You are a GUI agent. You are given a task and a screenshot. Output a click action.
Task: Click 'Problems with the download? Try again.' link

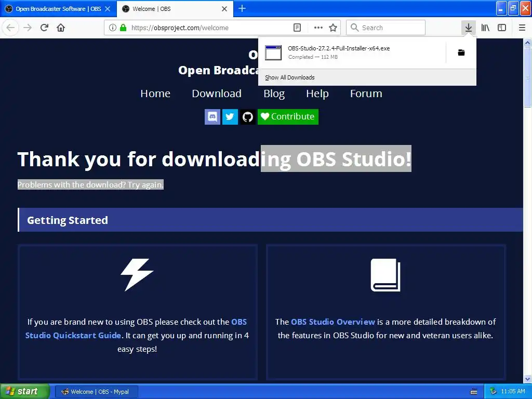90,184
